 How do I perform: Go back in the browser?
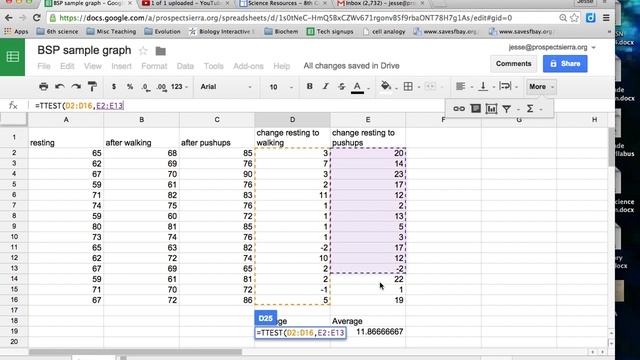pyautogui.click(x=9, y=18)
